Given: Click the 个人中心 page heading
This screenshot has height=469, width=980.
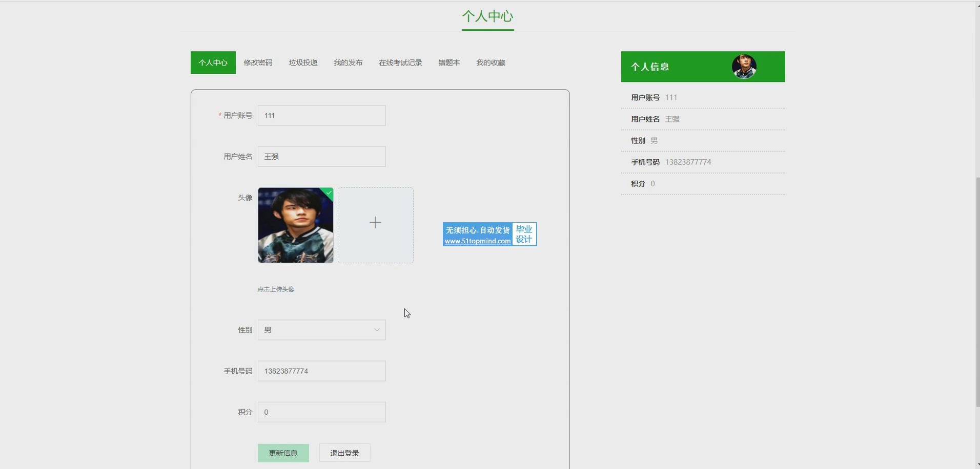Looking at the screenshot, I should pyautogui.click(x=488, y=16).
